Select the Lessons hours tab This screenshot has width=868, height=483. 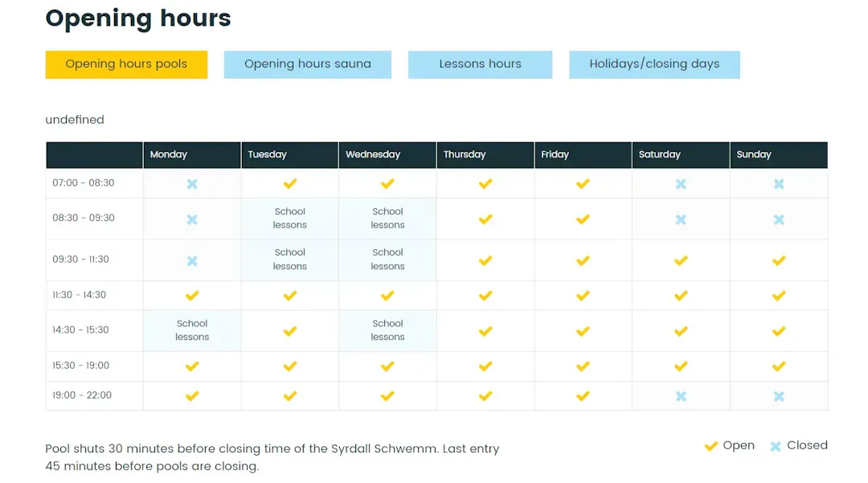click(x=480, y=64)
